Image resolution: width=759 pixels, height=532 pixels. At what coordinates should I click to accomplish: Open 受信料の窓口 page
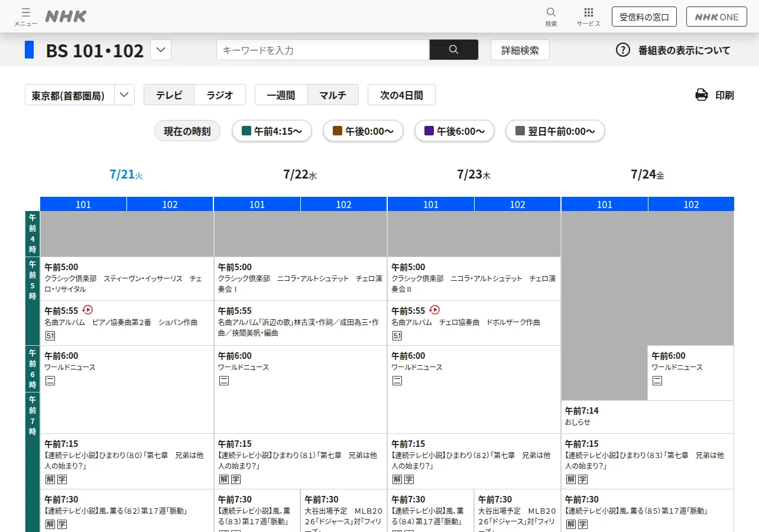[x=644, y=17]
